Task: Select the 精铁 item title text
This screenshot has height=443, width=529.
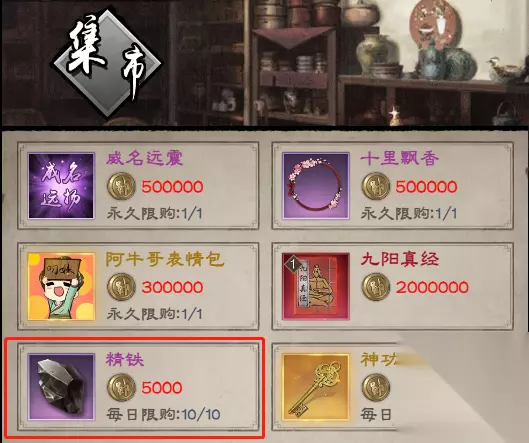Action: click(125, 360)
